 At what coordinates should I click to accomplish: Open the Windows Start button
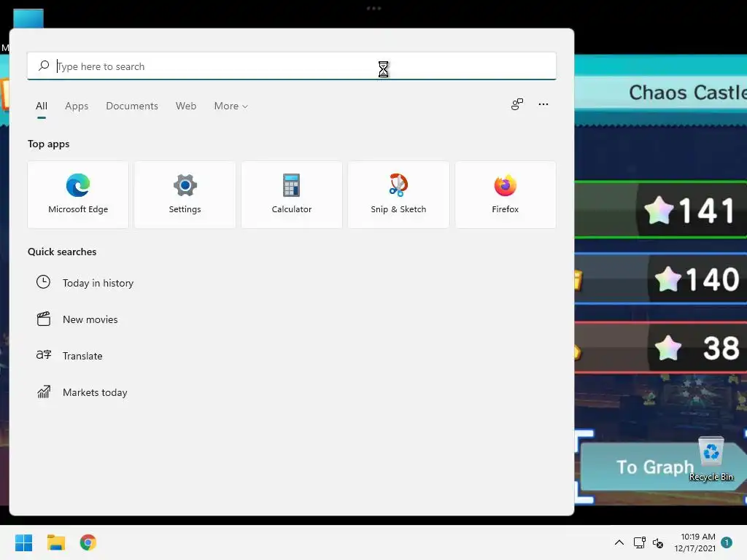pyautogui.click(x=24, y=542)
